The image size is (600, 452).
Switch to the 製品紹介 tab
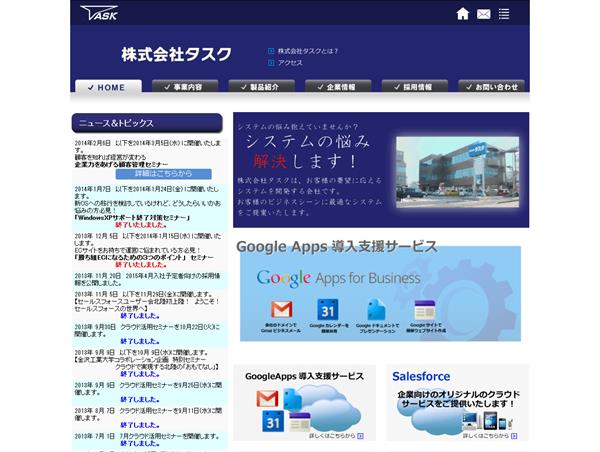(261, 86)
